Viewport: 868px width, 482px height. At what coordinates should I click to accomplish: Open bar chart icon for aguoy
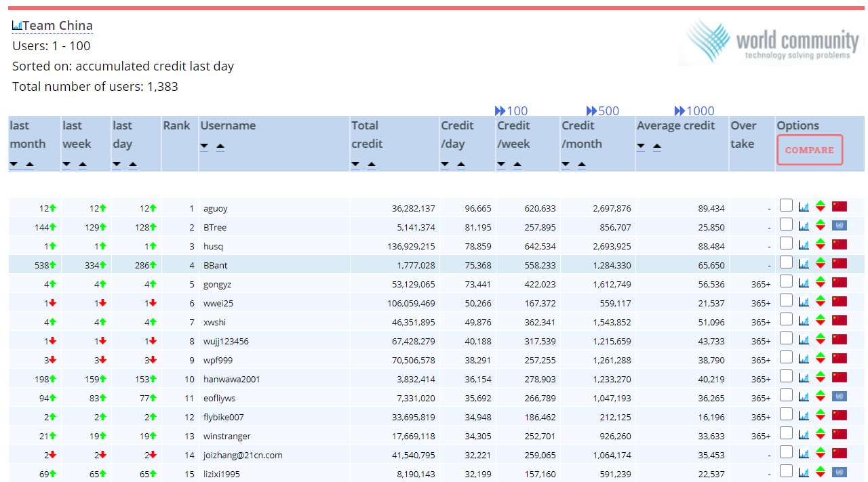click(x=804, y=207)
